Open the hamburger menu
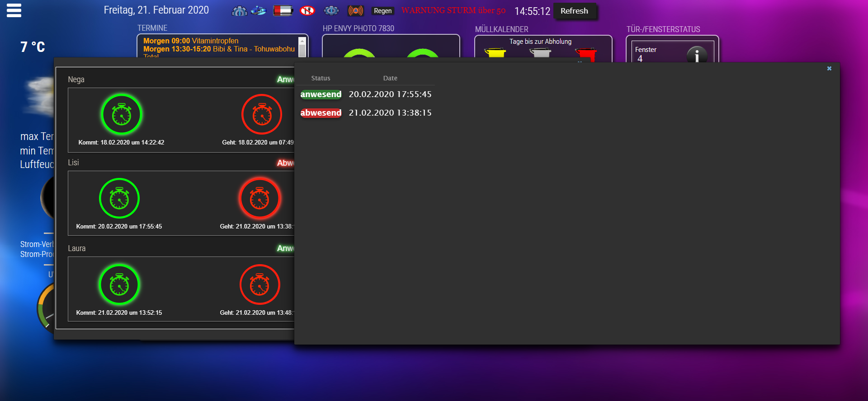Viewport: 868px width, 401px height. tap(14, 10)
